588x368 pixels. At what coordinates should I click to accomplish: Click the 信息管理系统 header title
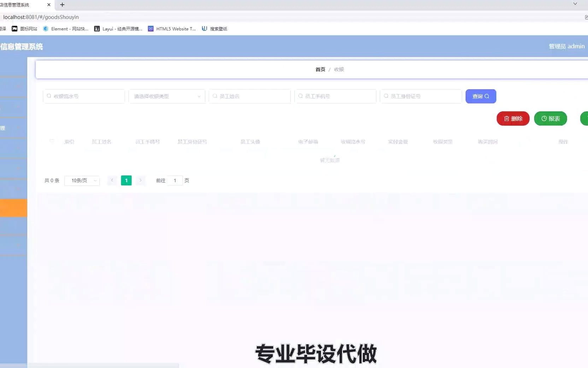(x=21, y=46)
